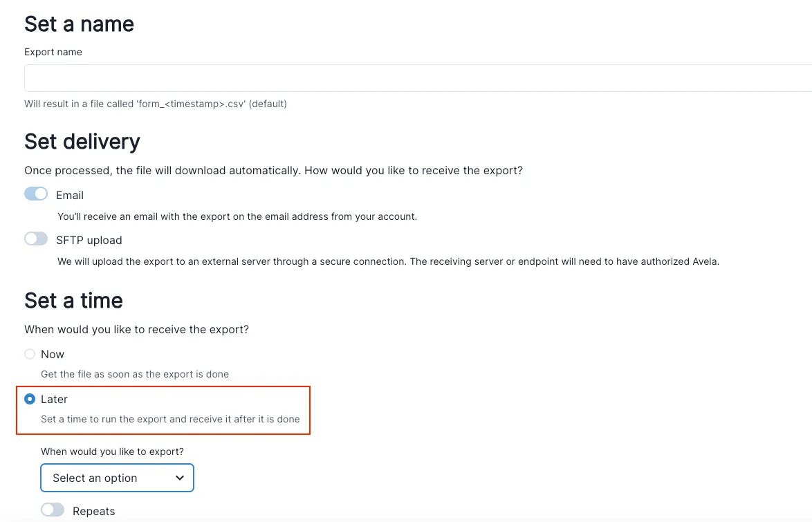Click 'When would you like to export?' label

tap(112, 451)
